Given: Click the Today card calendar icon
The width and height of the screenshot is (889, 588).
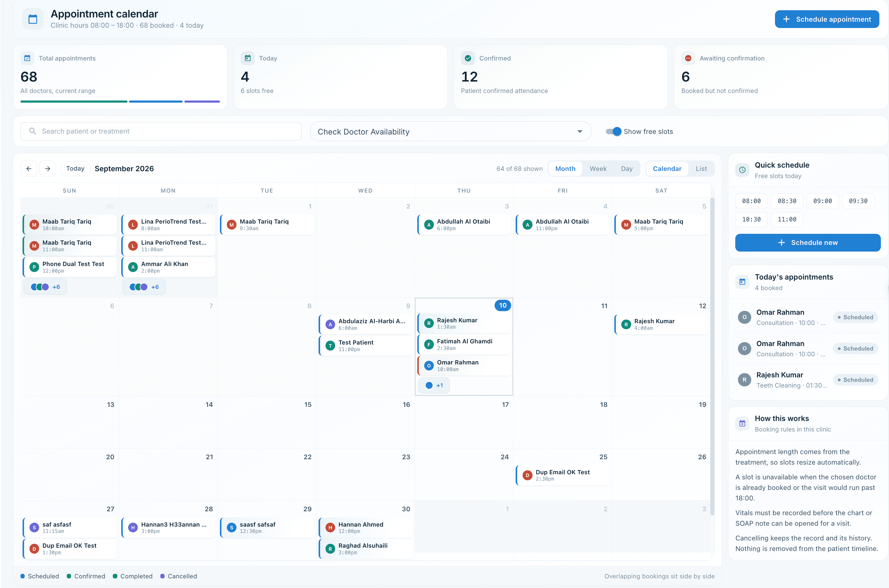Looking at the screenshot, I should [x=248, y=58].
